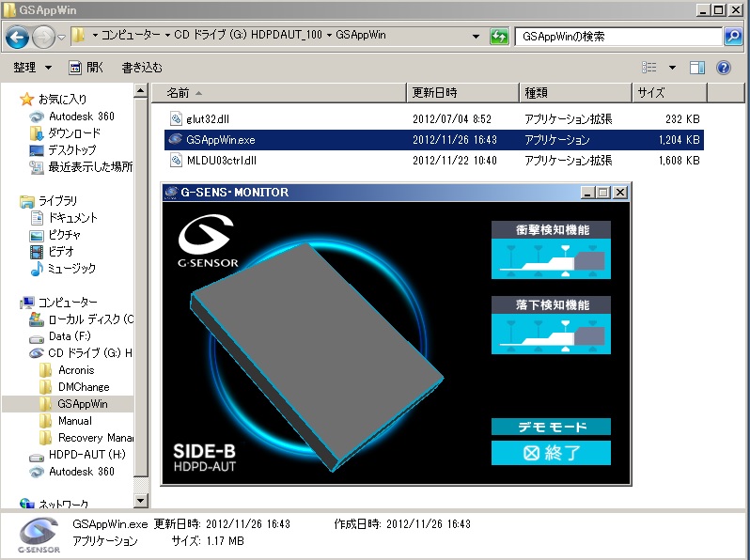Image resolution: width=750 pixels, height=560 pixels.
Task: Select the GSAppWin.exe file
Action: (434, 140)
